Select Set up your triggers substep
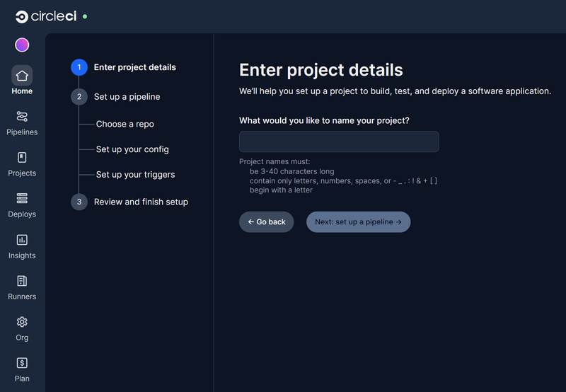The width and height of the screenshot is (566, 392). point(135,175)
